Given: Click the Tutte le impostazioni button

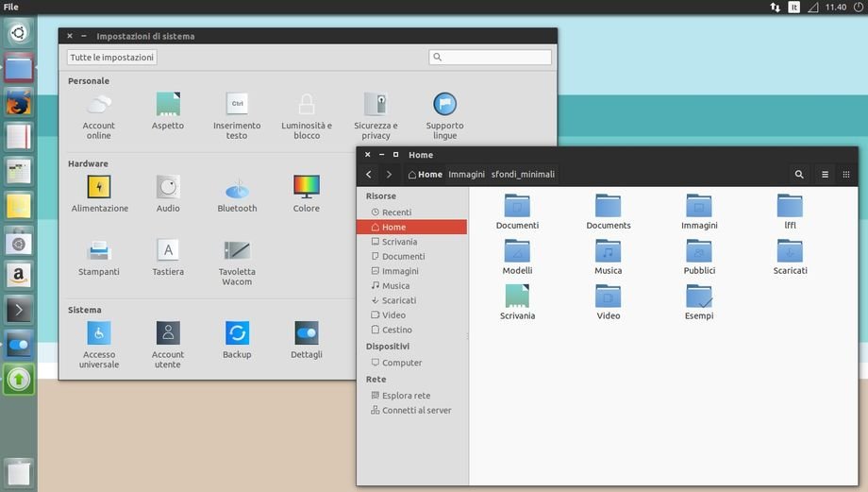Looking at the screenshot, I should point(112,58).
